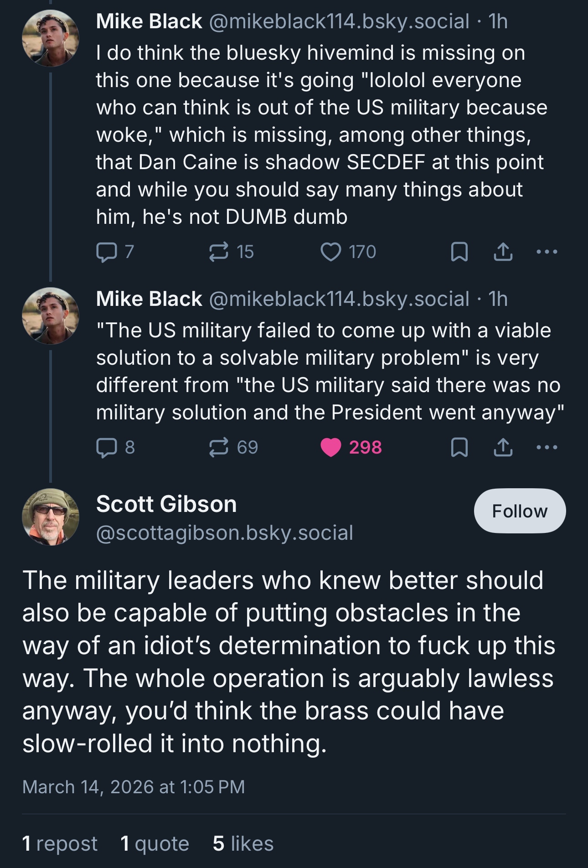Image resolution: width=588 pixels, height=868 pixels.
Task: Share the first Mike Black post
Action: click(503, 252)
